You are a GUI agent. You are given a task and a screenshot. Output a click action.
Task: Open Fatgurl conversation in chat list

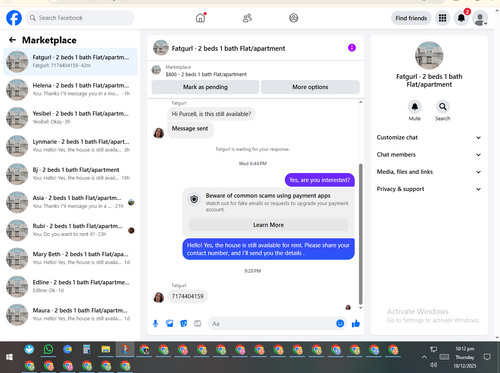[70, 61]
